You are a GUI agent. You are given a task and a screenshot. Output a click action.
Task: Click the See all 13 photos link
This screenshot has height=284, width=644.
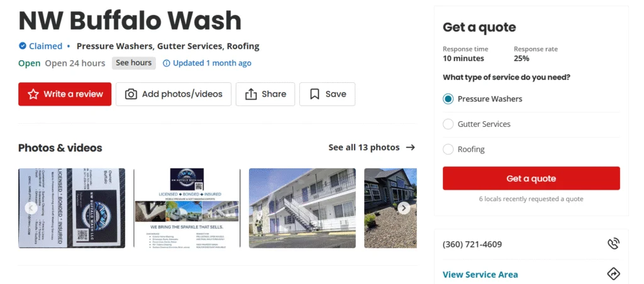point(364,147)
